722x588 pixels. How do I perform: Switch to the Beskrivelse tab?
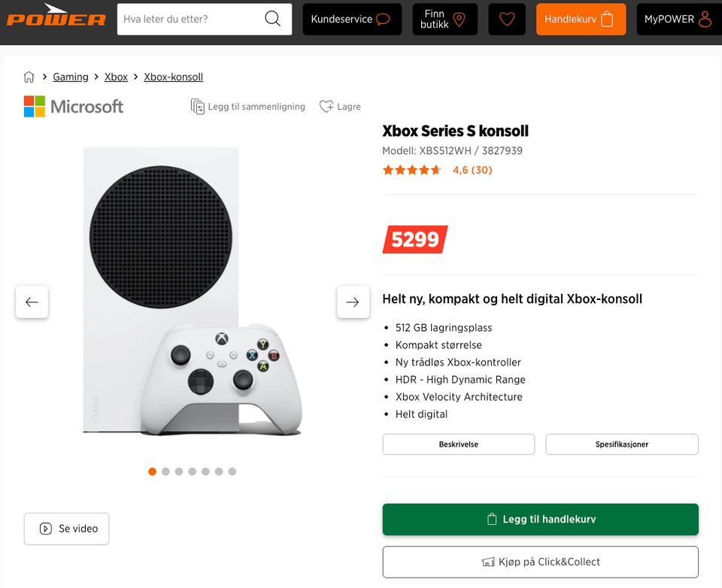(458, 444)
